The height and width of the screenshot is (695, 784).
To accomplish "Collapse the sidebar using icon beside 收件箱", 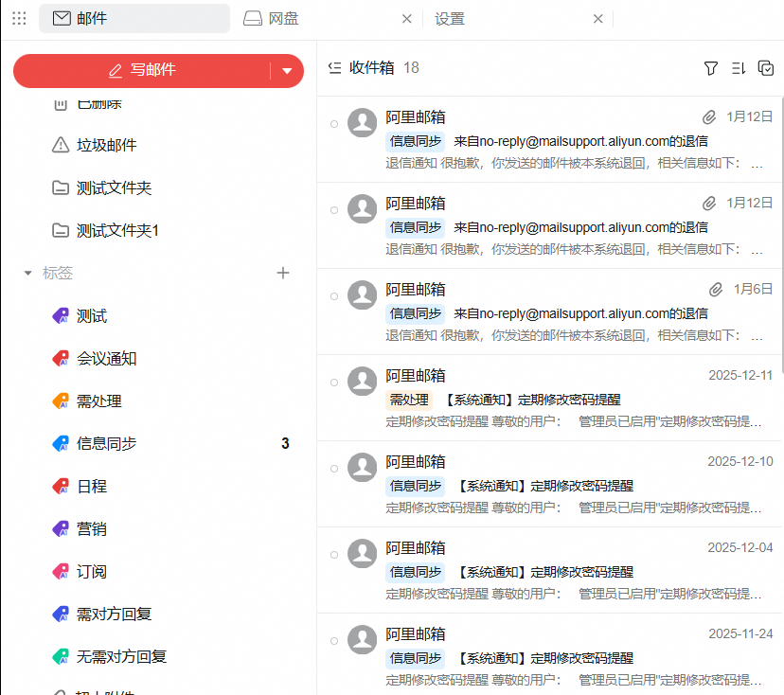I will (x=334, y=68).
